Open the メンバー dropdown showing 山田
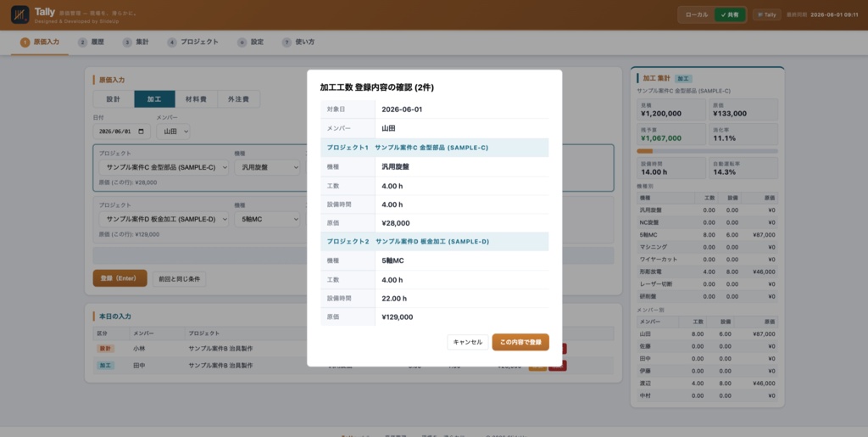Viewport: 868px width, 437px height. (173, 132)
